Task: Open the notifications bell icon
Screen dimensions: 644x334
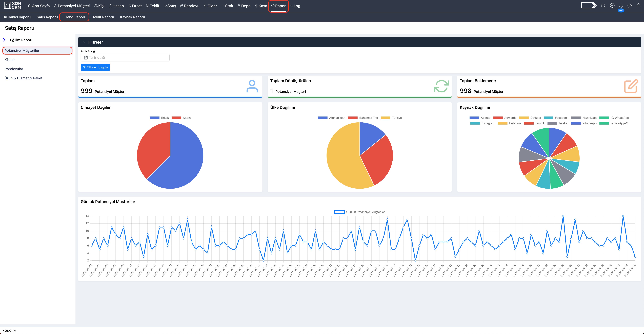Action: tap(621, 6)
